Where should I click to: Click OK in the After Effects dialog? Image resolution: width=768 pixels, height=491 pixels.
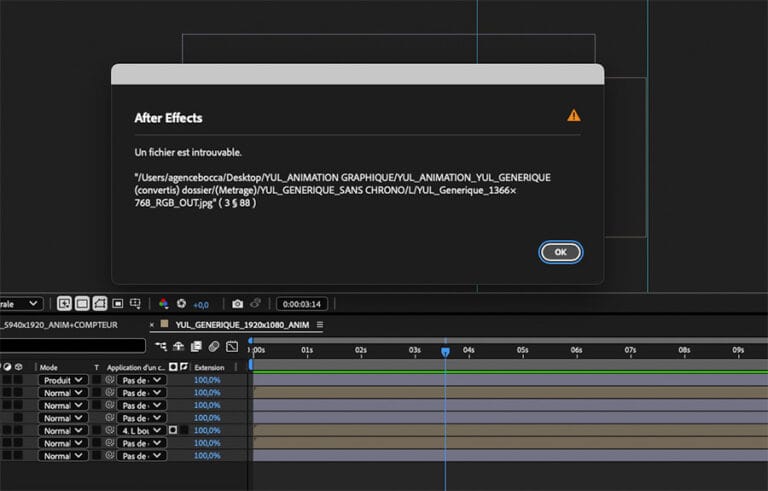560,252
